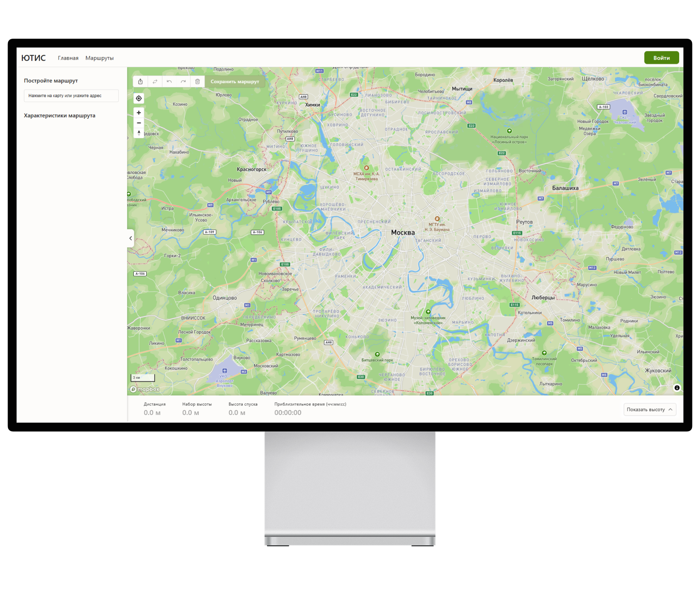Open the Маршруты menu item
The image size is (700, 590).
click(x=100, y=58)
